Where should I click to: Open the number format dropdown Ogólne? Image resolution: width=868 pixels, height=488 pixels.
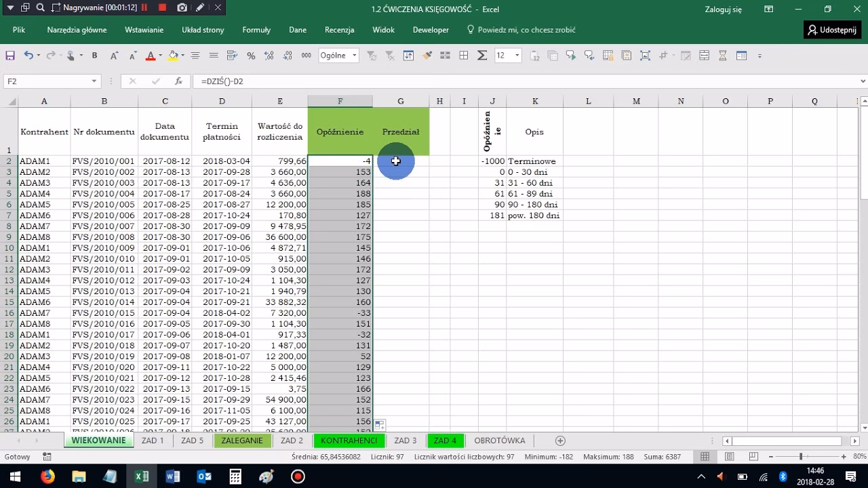[x=354, y=56]
